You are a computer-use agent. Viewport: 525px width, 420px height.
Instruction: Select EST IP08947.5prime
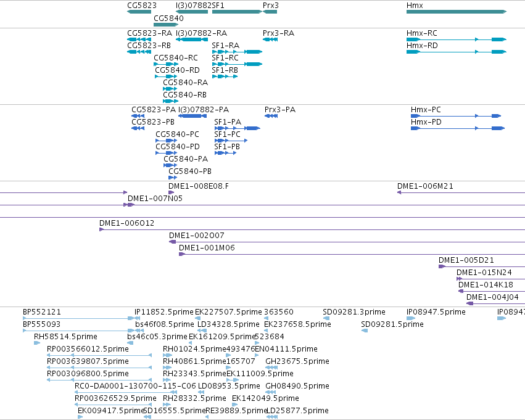411,318
